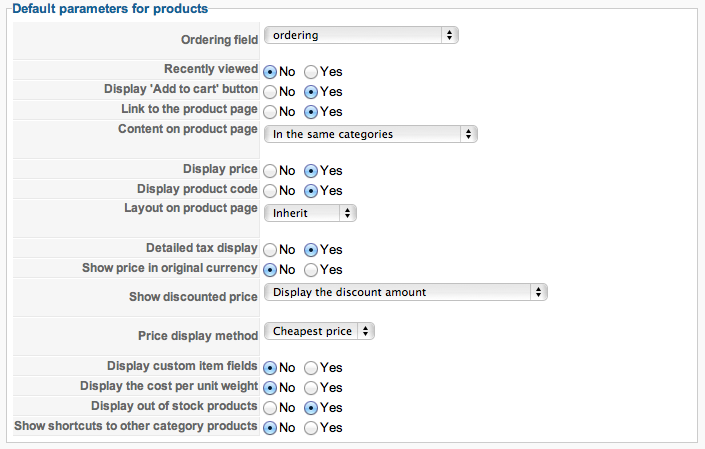Disable Display price by selecting No
Image resolution: width=705 pixels, height=449 pixels.
(x=270, y=171)
